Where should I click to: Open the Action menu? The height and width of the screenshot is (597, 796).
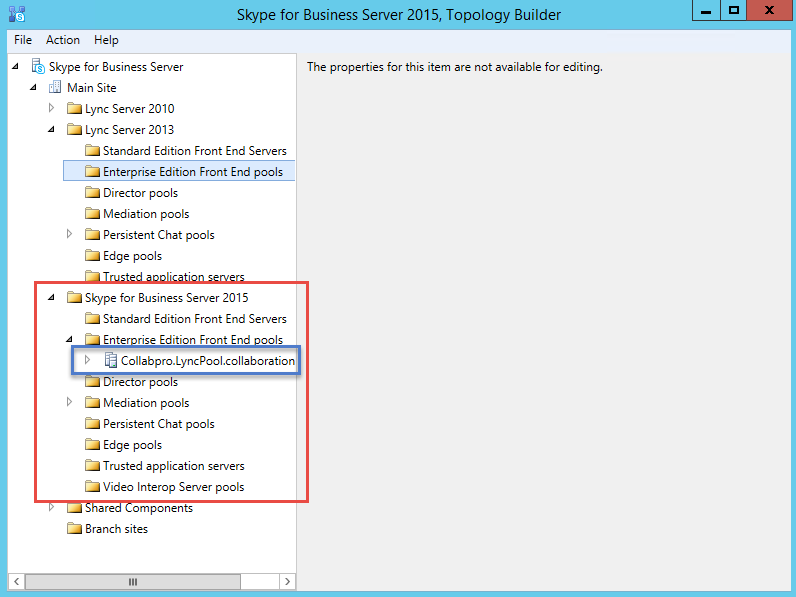[x=63, y=40]
